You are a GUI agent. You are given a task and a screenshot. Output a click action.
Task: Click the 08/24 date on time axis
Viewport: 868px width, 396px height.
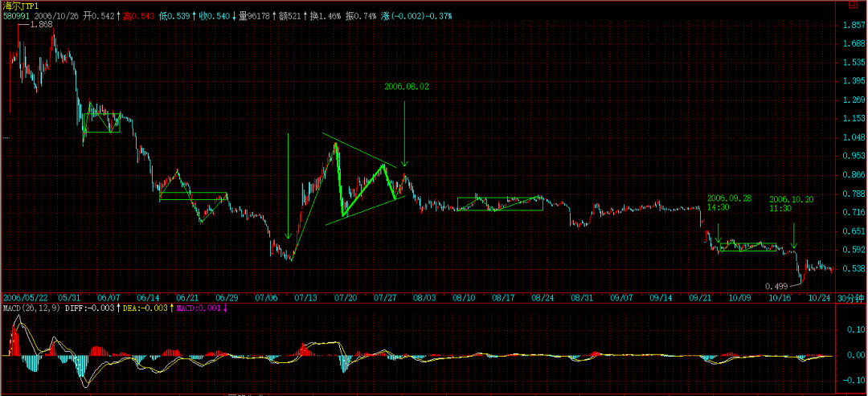click(541, 297)
